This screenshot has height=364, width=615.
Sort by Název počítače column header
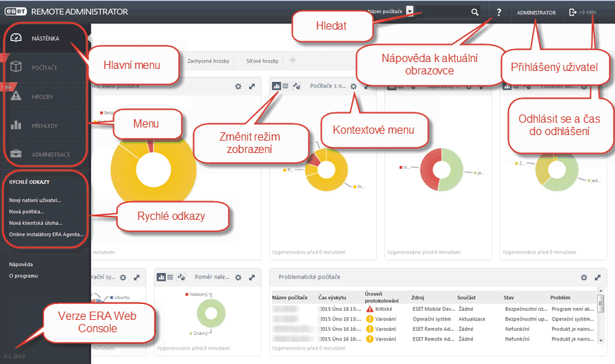(x=290, y=297)
